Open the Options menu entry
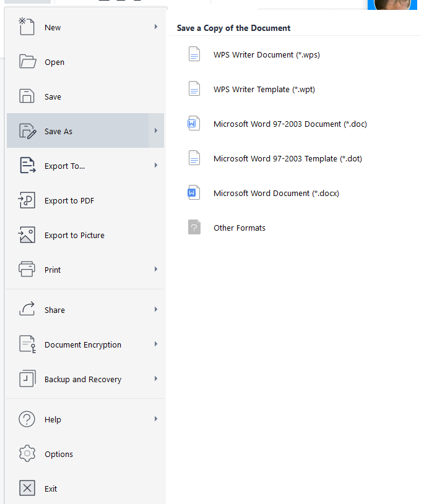424x504 pixels. pyautogui.click(x=59, y=454)
